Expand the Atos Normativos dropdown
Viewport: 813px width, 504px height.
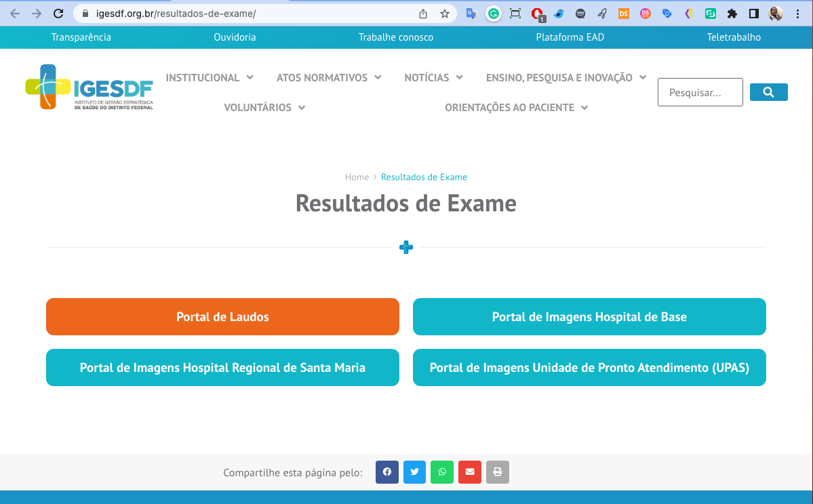pyautogui.click(x=329, y=77)
